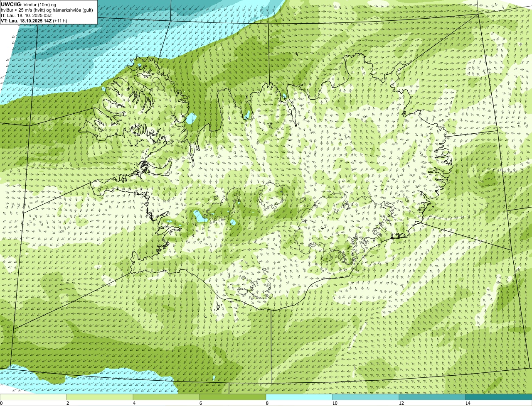Screen dimensions: 532x406
Task: Click the 12–14 m/s teal swatch
Action: 432,397
